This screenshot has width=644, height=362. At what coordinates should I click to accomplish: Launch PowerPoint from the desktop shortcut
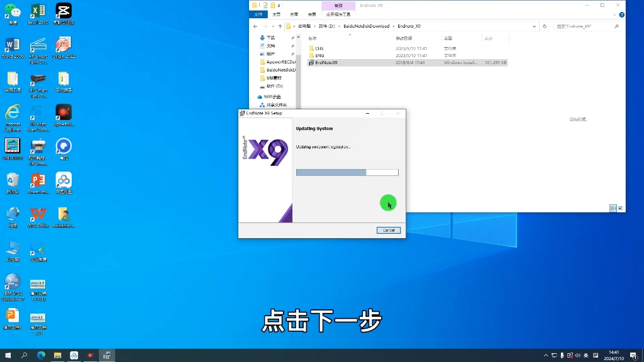point(38,183)
